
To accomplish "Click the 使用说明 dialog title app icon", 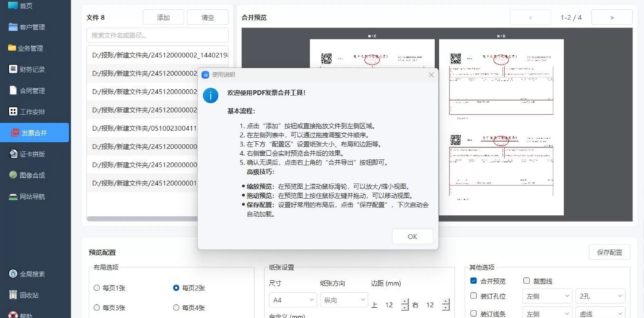I will coord(206,75).
